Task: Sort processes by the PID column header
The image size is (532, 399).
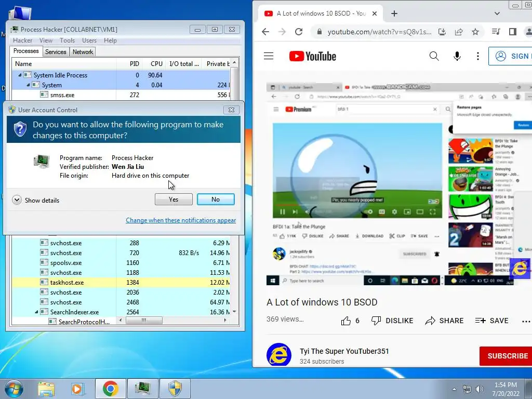Action: coord(129,64)
